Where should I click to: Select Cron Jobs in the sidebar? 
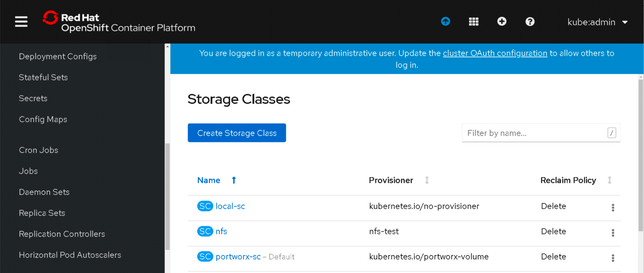pos(38,150)
